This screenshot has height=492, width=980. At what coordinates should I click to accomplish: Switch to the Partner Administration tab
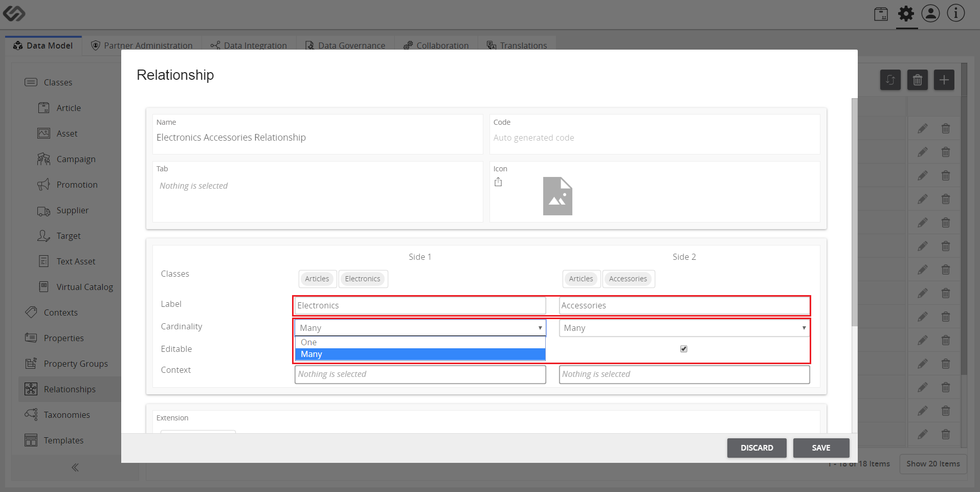point(142,46)
